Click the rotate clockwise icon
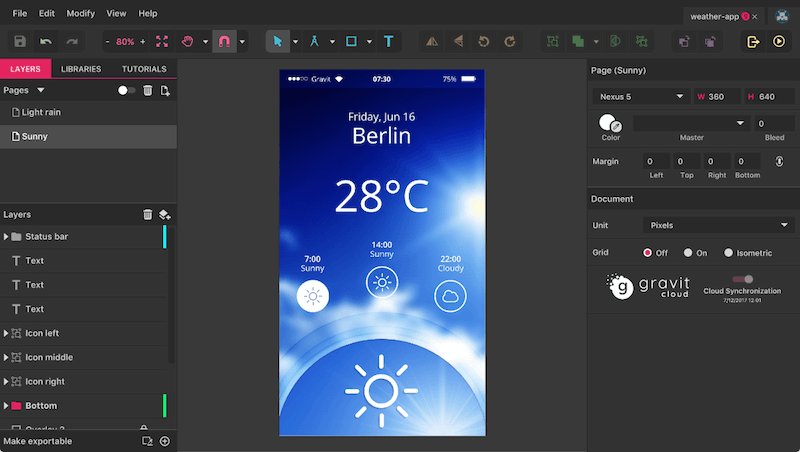 (x=510, y=41)
